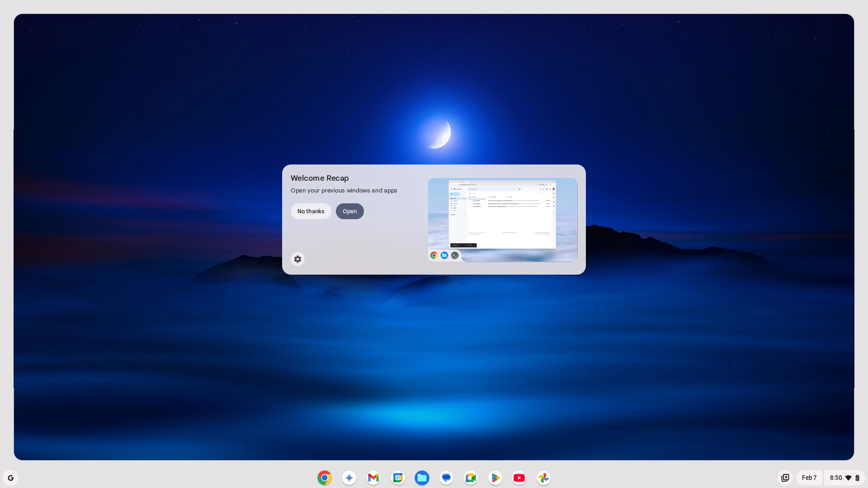The height and width of the screenshot is (488, 868).
Task: Launch Google Photos pinwheel icon
Action: [543, 478]
